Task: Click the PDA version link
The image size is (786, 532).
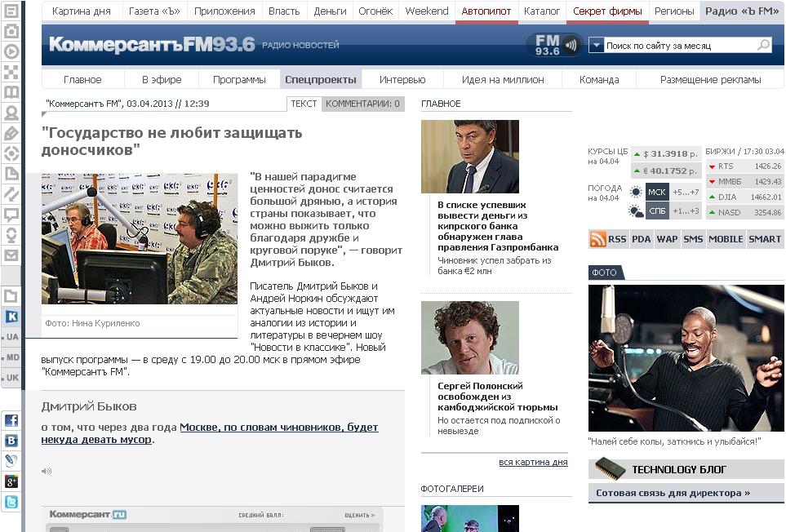Action: [642, 239]
